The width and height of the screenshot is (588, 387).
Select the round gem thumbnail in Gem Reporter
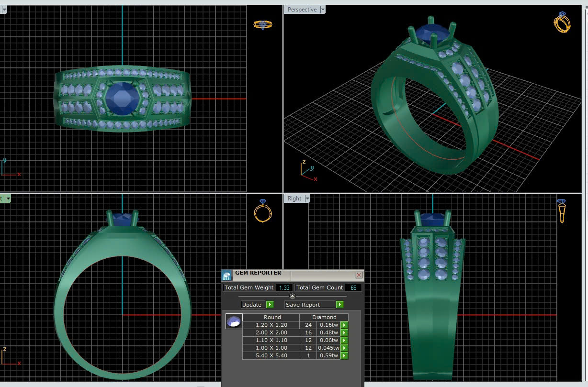(x=234, y=321)
